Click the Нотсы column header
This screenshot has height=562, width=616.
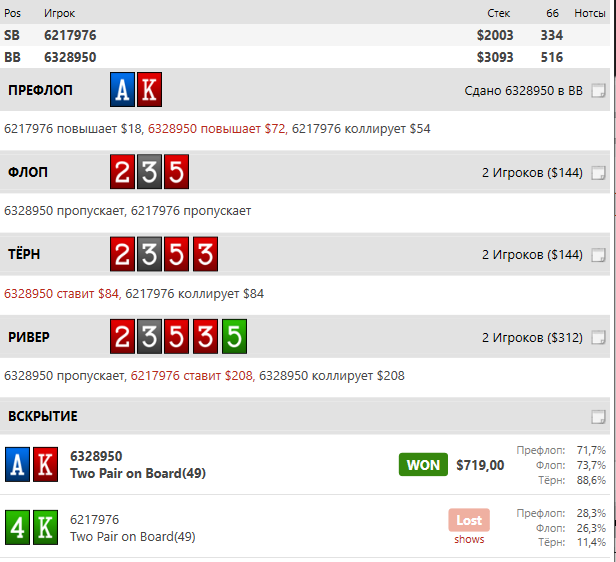(590, 13)
